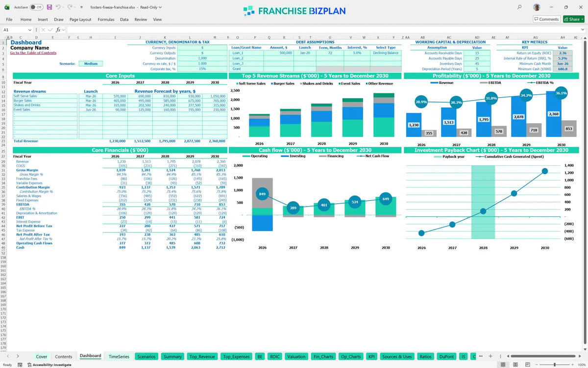This screenshot has width=588, height=368.
Task: Open the Undo history dropdown arrow
Action: coord(63,7)
